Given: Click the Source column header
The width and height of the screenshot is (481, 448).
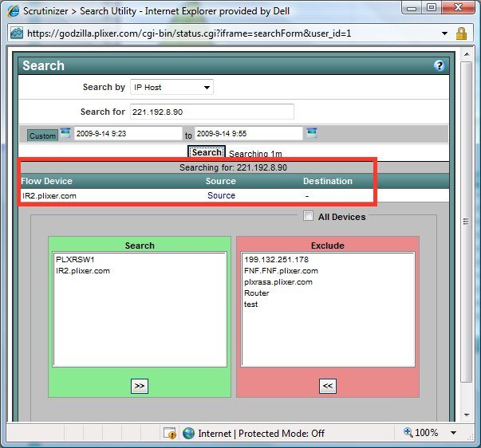Looking at the screenshot, I should 221,181.
